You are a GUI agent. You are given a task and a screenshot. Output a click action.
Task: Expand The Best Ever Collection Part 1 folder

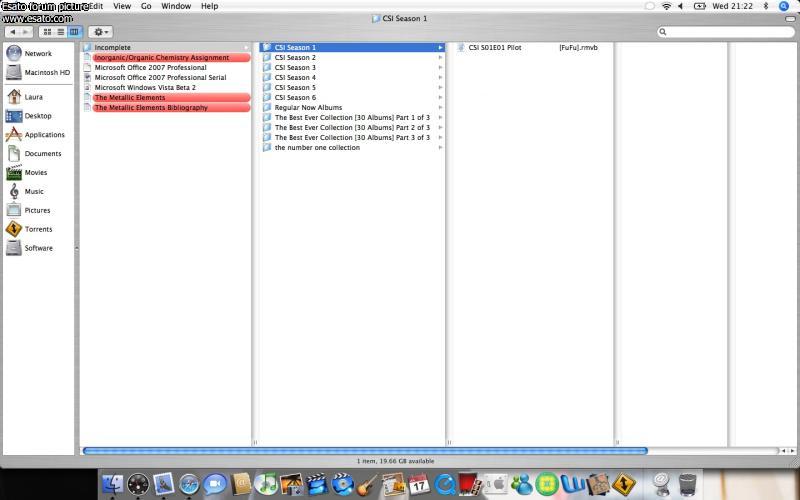point(350,117)
